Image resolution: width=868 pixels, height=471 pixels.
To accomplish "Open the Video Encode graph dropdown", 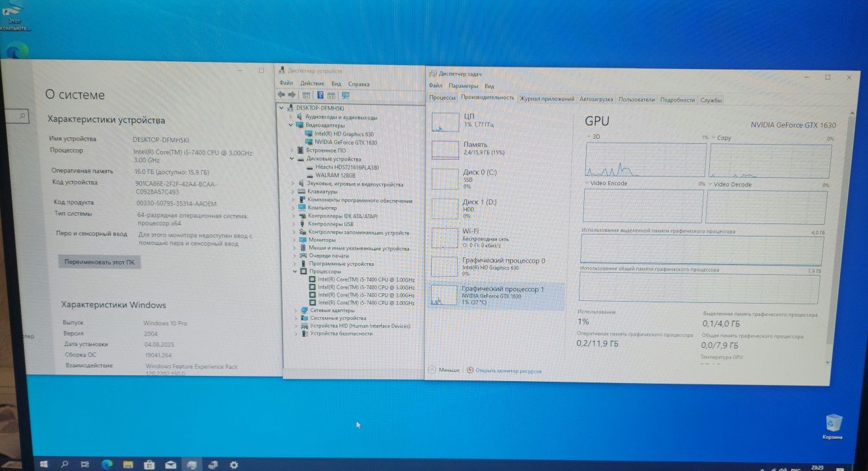I will pos(586,184).
